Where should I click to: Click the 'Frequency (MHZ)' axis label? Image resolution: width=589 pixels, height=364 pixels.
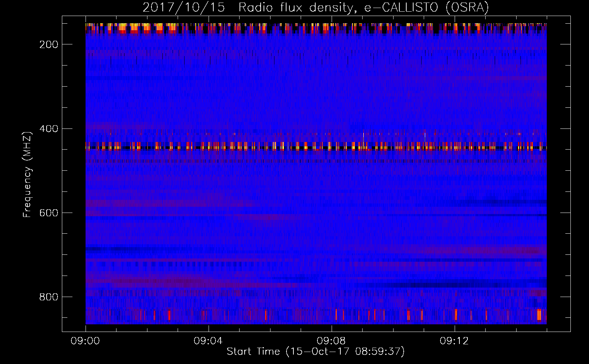point(27,174)
